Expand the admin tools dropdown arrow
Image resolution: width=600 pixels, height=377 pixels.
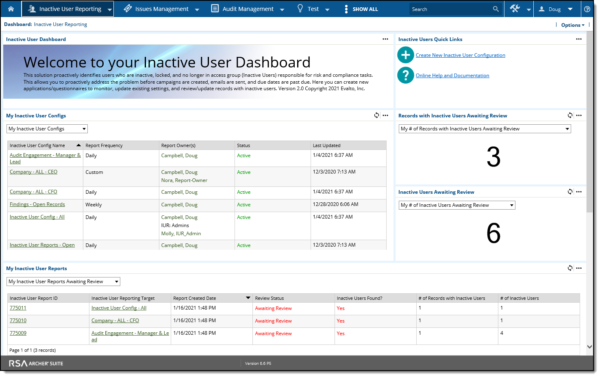point(528,10)
